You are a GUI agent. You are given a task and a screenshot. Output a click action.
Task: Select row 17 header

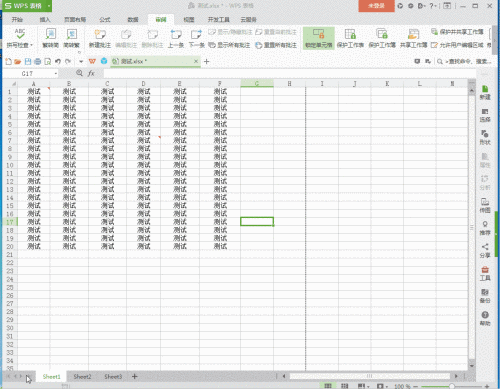[10, 222]
